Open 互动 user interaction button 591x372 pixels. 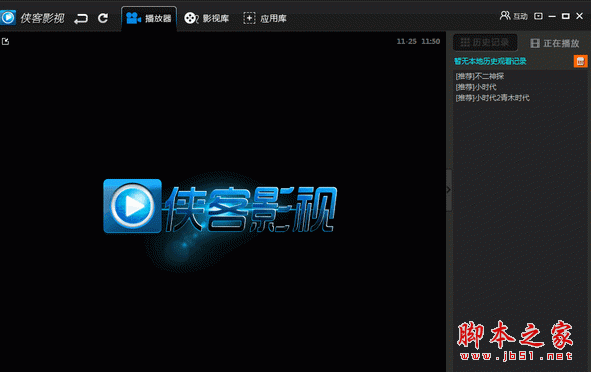(513, 16)
